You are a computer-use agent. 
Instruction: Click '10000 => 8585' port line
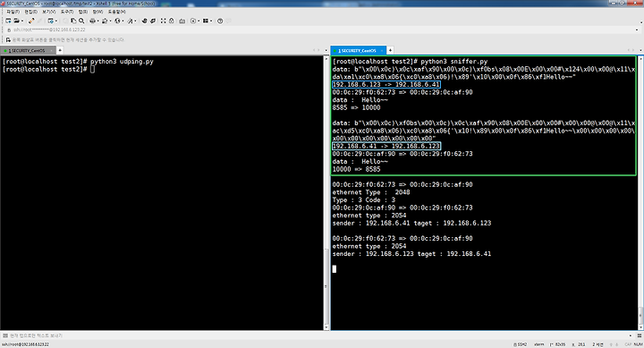[357, 169]
